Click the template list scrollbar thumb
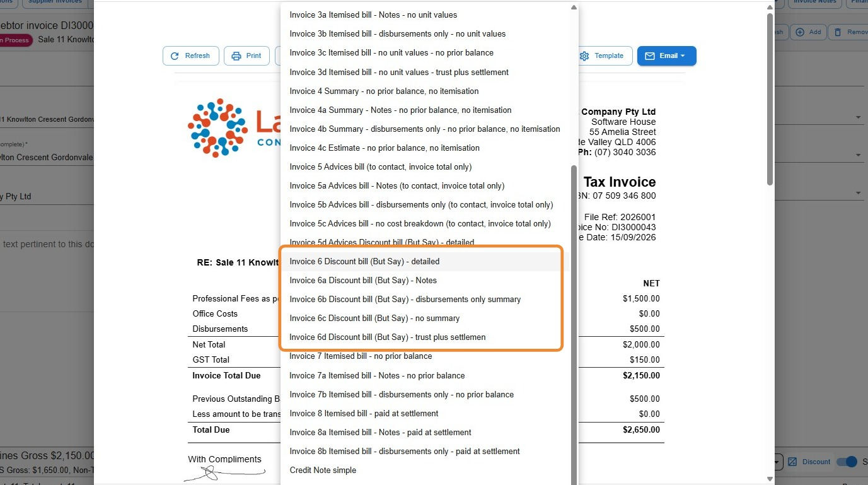 (x=574, y=325)
